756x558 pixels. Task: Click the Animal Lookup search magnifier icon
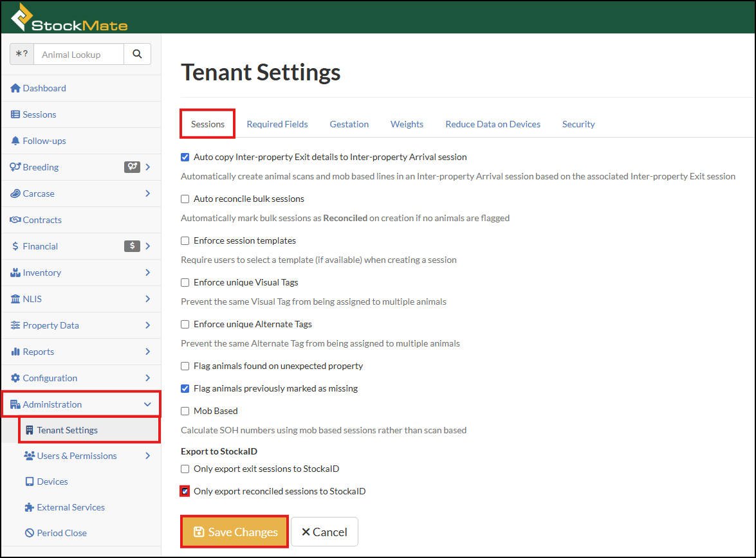pyautogui.click(x=137, y=55)
